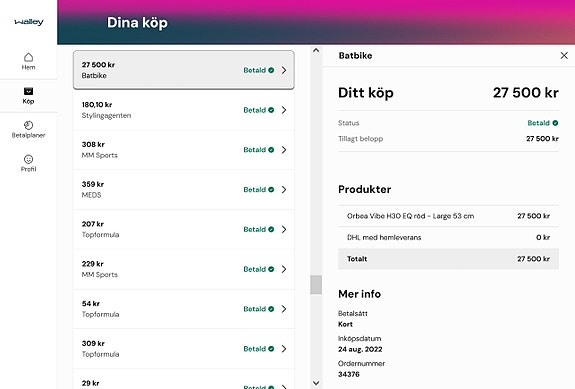Open the 207 kr purchase row
Viewport: 575px width, 389px height.
pos(183,229)
